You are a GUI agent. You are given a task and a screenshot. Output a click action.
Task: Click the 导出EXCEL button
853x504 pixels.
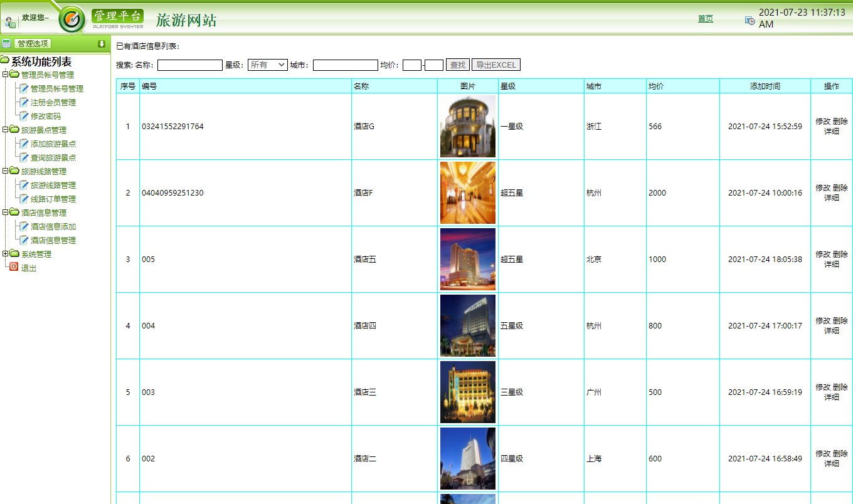[x=495, y=65]
